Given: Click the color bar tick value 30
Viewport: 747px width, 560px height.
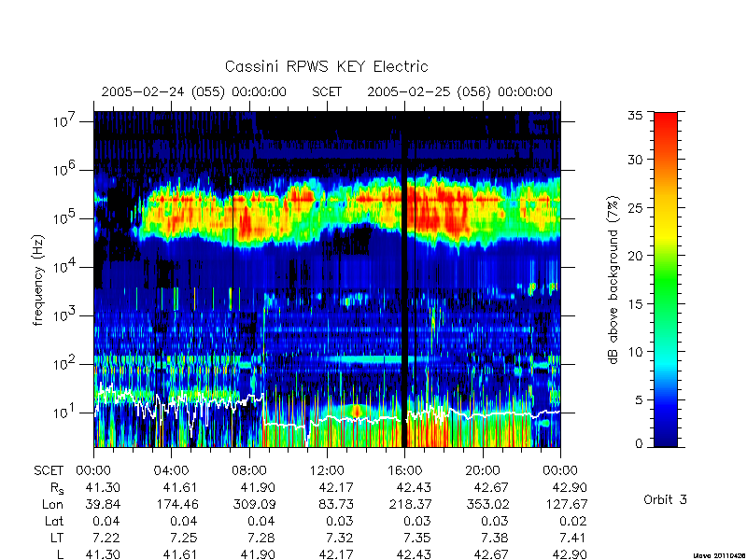Looking at the screenshot, I should click(636, 159).
